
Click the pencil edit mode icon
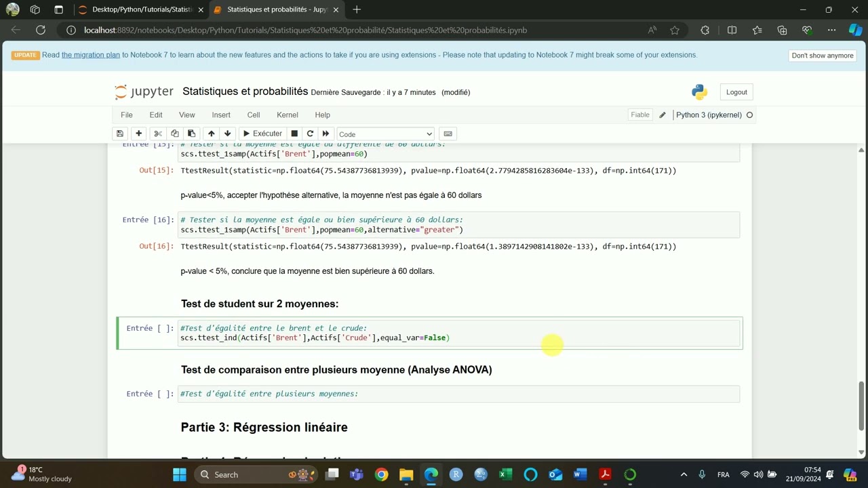tap(663, 115)
